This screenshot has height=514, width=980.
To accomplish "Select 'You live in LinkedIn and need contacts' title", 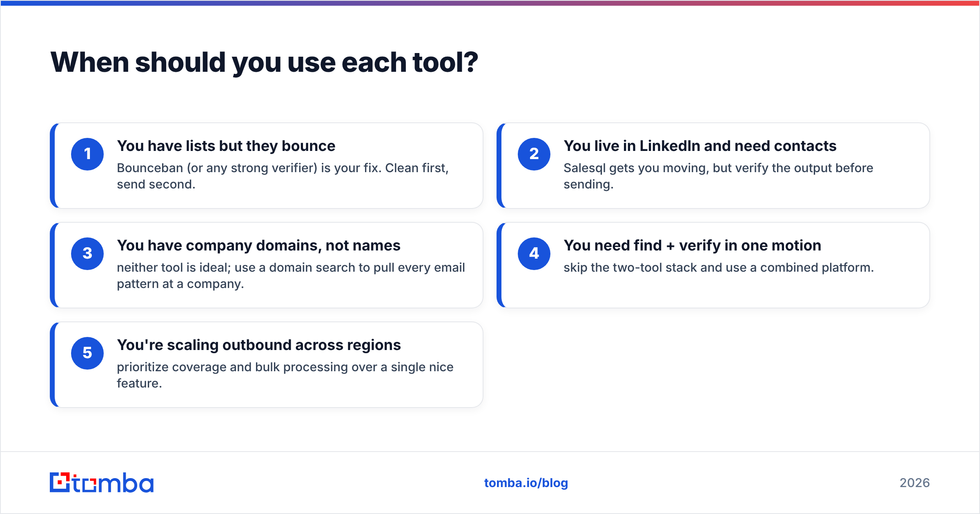I will 700,146.
